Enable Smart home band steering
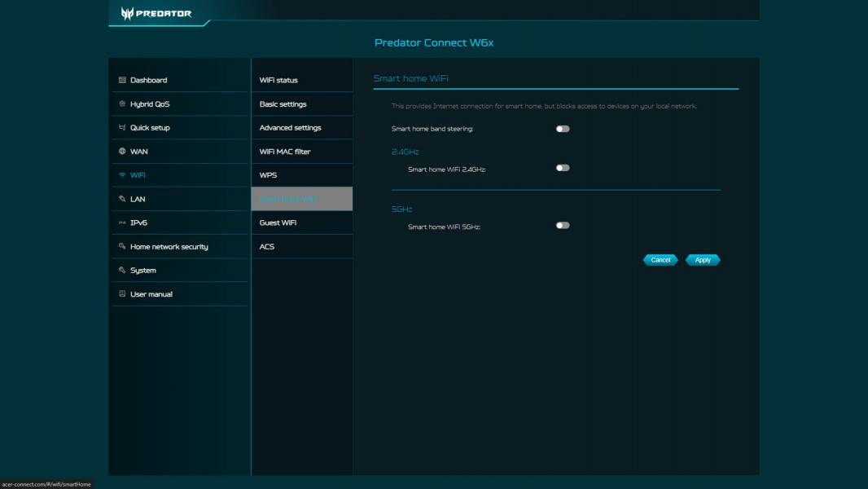The image size is (868, 489). pos(561,128)
